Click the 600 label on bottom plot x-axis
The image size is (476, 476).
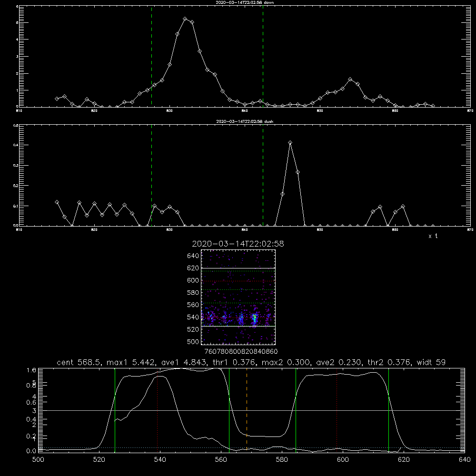point(343,460)
